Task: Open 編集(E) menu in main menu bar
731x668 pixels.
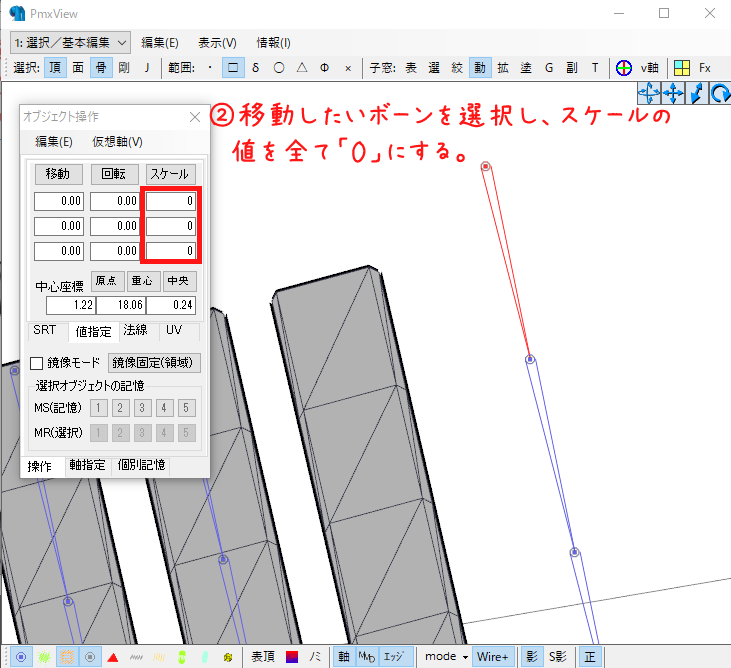Action: tap(160, 43)
